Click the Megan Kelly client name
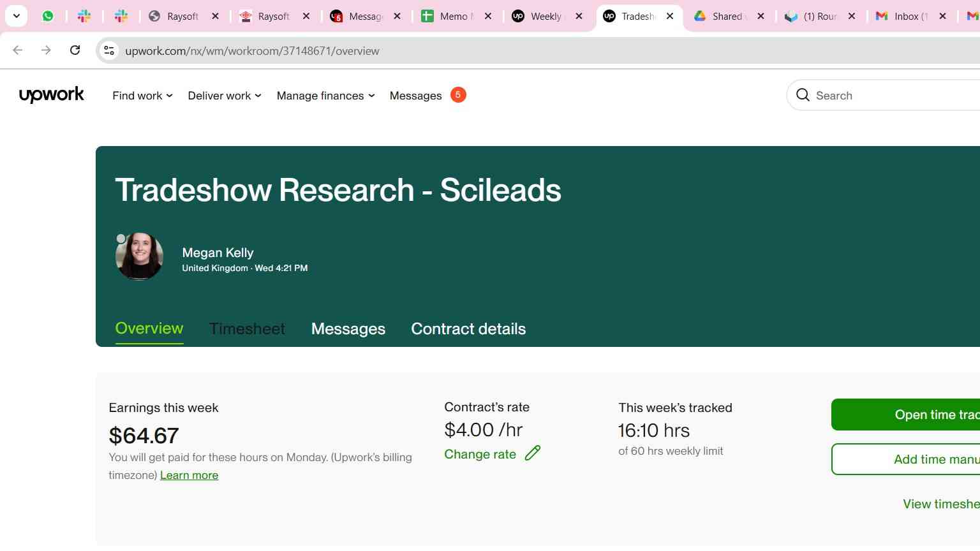This screenshot has height=551, width=980. coord(218,253)
